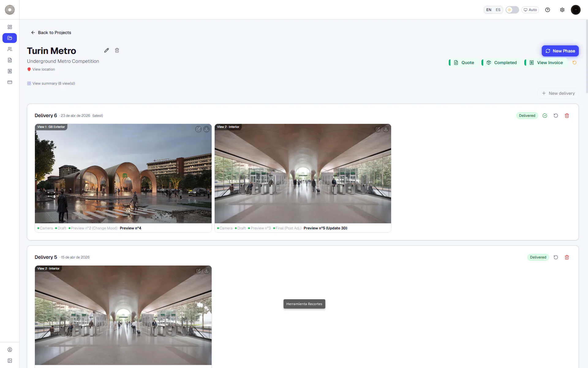Select the Auto theme mode

(x=530, y=10)
